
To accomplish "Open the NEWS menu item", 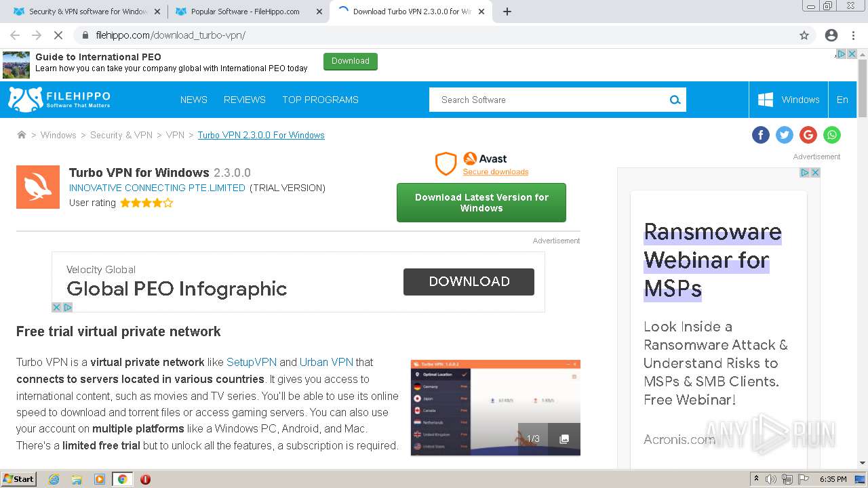I will (194, 100).
